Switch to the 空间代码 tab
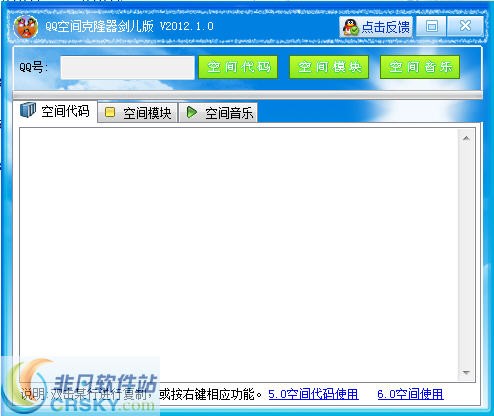The width and height of the screenshot is (494, 416). [55, 111]
